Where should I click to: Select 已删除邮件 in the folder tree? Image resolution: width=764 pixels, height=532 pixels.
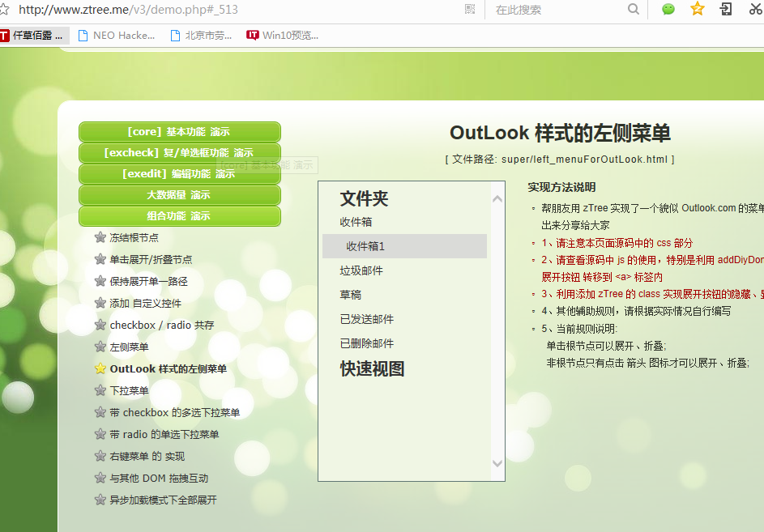tap(366, 343)
